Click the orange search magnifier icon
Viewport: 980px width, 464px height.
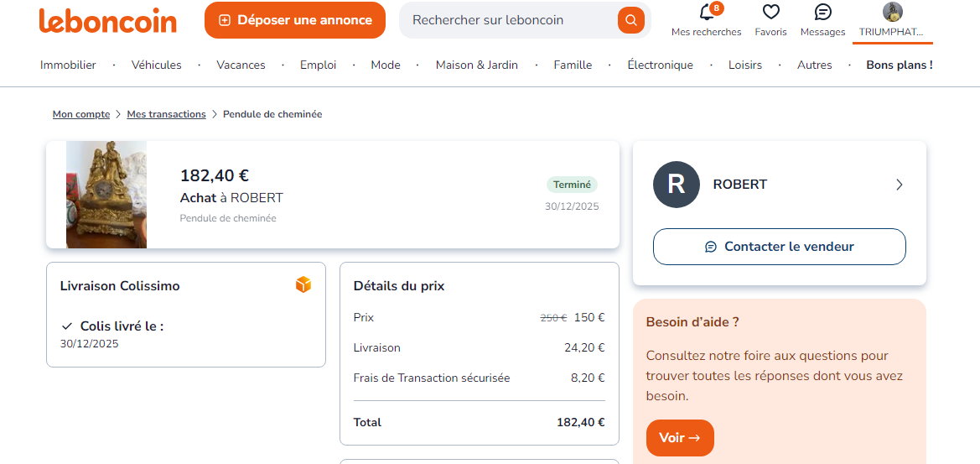click(x=630, y=20)
